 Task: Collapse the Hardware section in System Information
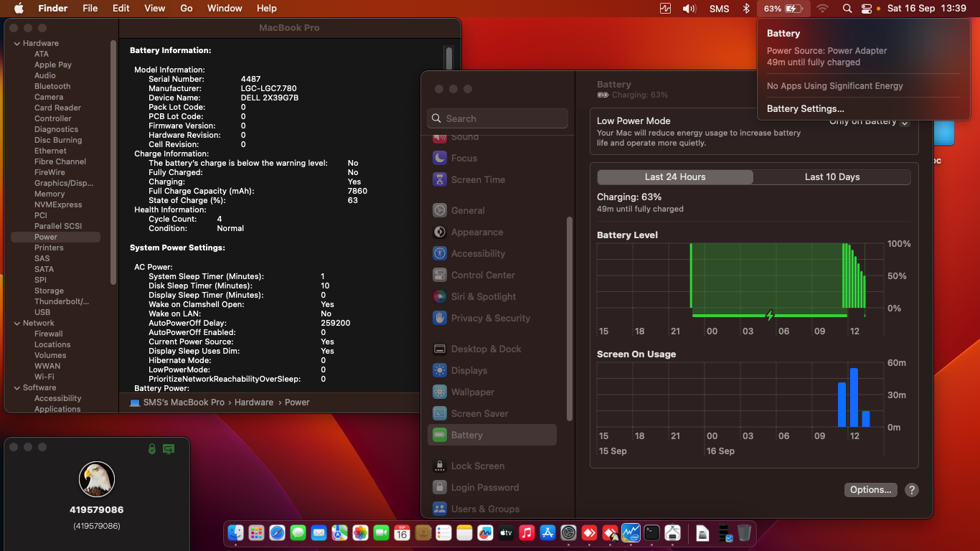(16, 42)
